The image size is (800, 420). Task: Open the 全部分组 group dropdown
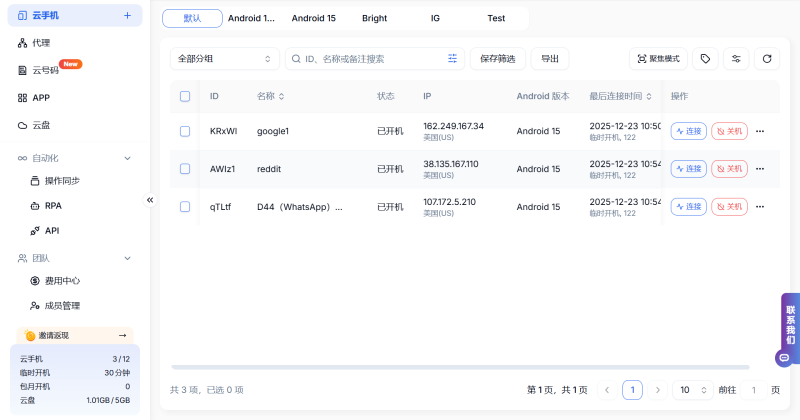tap(224, 59)
